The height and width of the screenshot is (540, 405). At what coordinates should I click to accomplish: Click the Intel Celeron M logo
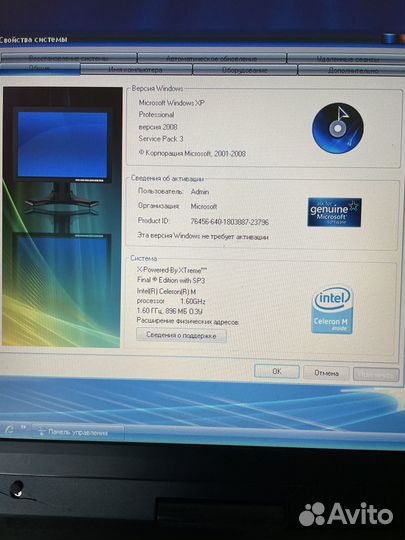pos(332,310)
